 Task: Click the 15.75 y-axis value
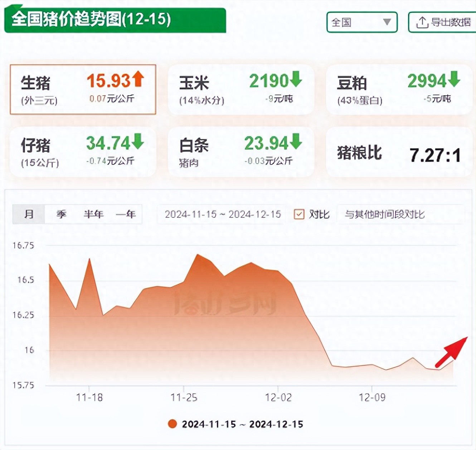click(23, 385)
